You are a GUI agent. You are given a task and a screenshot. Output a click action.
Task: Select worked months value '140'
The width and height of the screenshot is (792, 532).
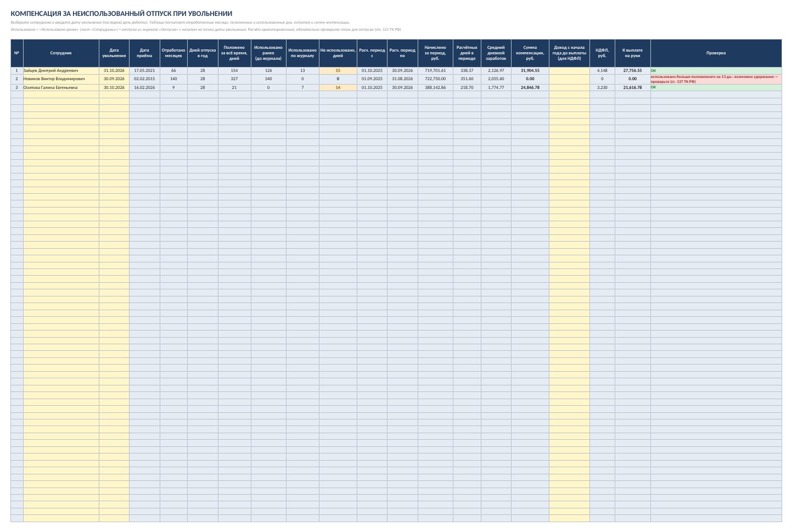coord(173,79)
